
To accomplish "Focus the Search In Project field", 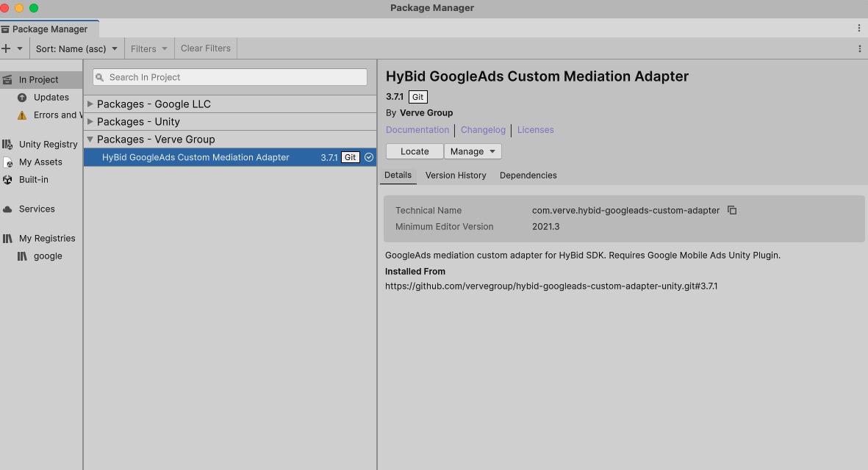I will point(230,77).
